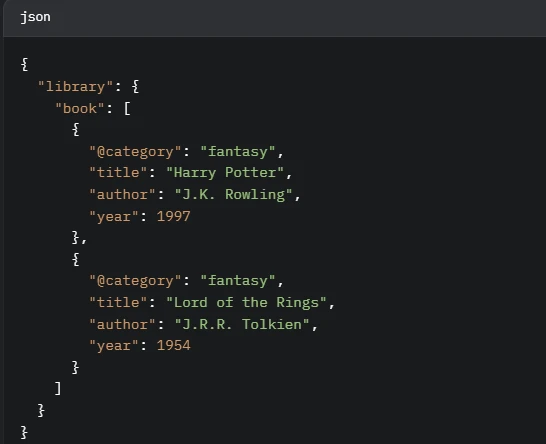
Task: Click the second "@category" key
Action: click(x=135, y=281)
